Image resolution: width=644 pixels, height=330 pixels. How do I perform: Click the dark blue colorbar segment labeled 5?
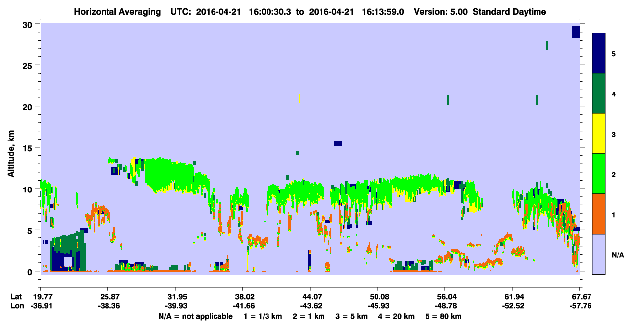[599, 53]
